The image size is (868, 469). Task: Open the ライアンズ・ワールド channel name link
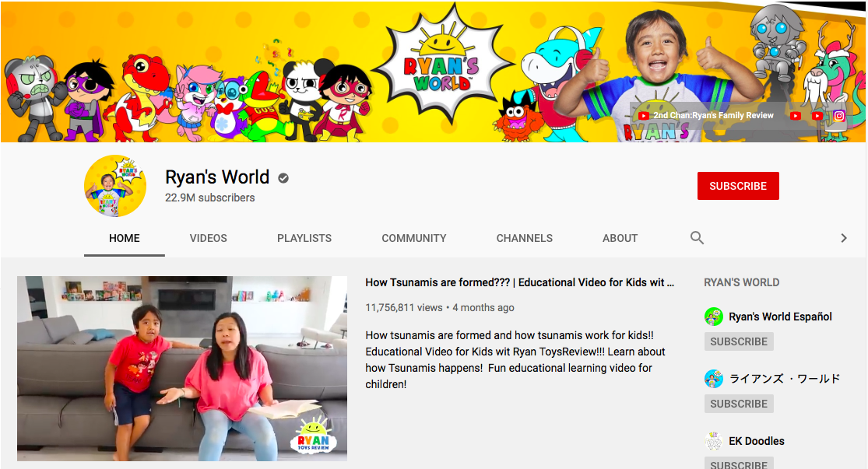785,379
